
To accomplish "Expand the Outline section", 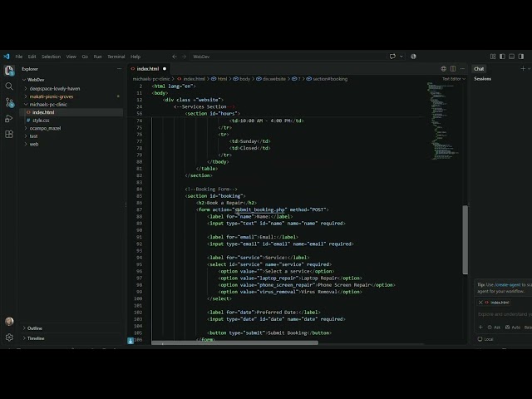I will coord(35,328).
